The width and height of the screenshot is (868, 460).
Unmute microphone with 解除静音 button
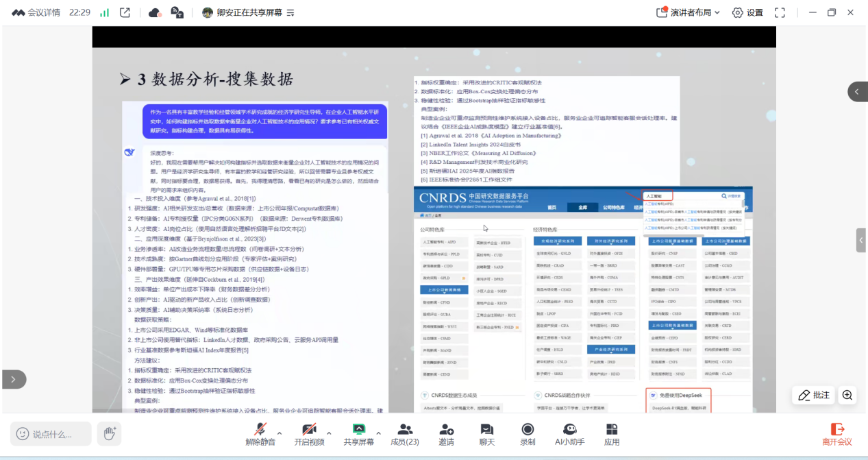(x=260, y=433)
